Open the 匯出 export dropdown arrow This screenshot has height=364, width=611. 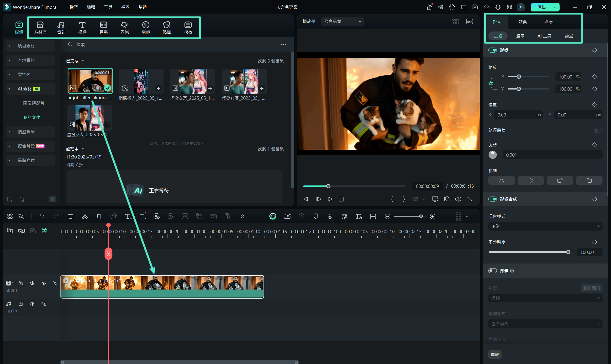pos(554,7)
